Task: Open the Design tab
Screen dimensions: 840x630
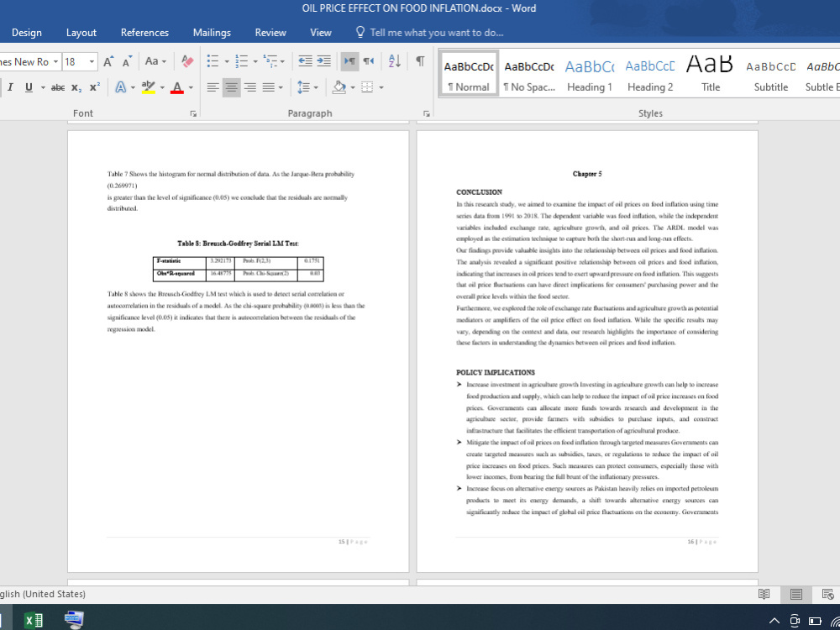Action: click(x=26, y=33)
